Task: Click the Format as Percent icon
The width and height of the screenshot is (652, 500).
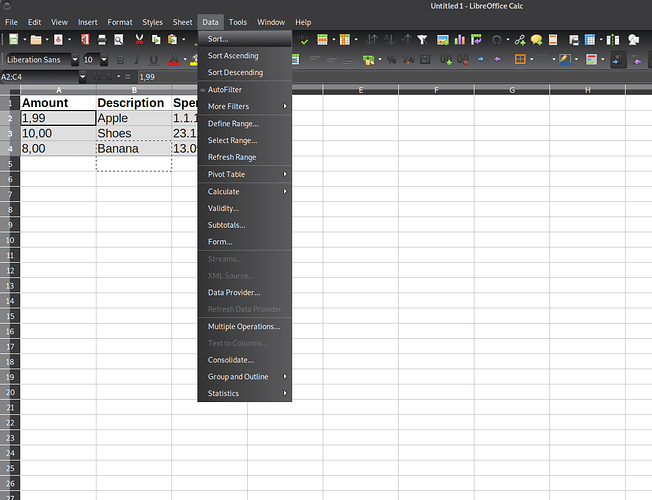Action: 392,59
